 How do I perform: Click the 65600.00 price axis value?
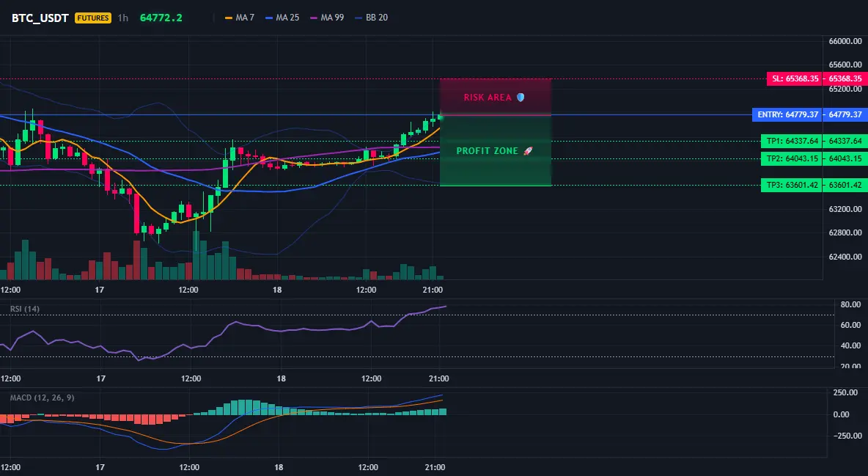point(845,65)
